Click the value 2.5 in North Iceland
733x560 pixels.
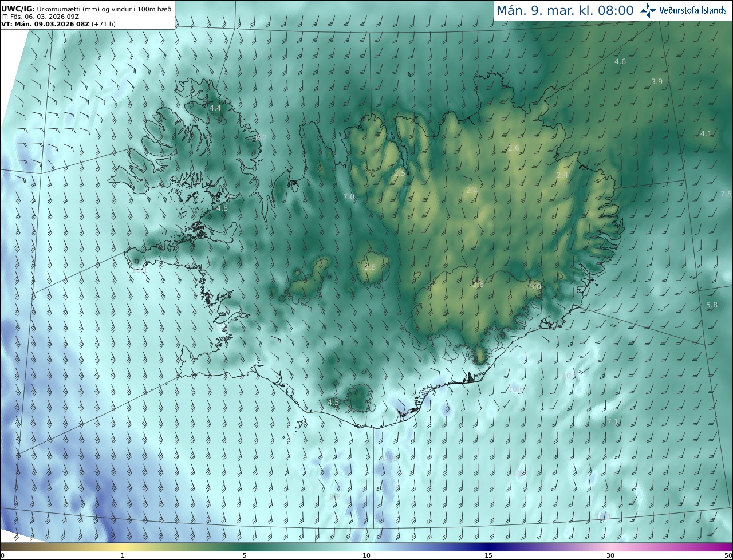coord(400,173)
